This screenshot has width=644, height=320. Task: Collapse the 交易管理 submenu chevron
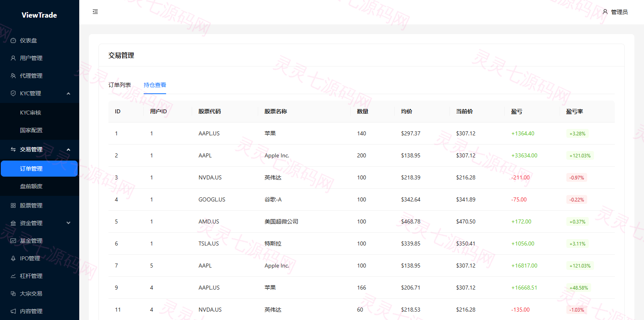68,149
